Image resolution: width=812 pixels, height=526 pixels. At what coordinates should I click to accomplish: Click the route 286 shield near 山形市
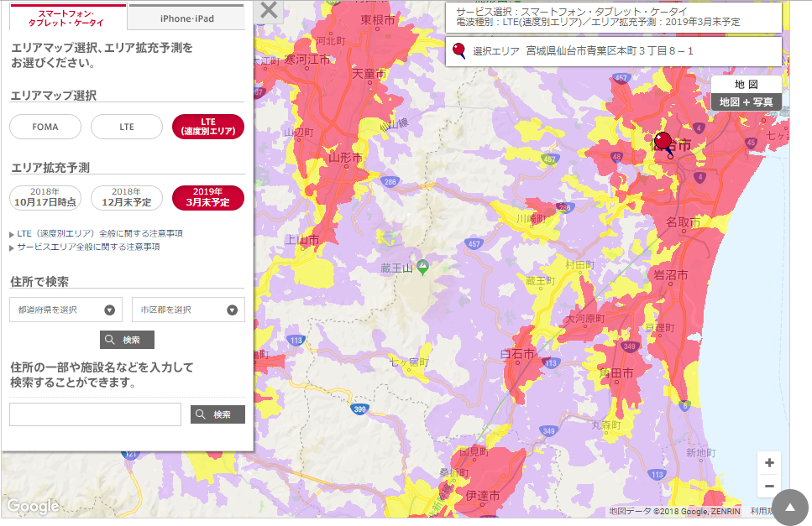(390, 181)
